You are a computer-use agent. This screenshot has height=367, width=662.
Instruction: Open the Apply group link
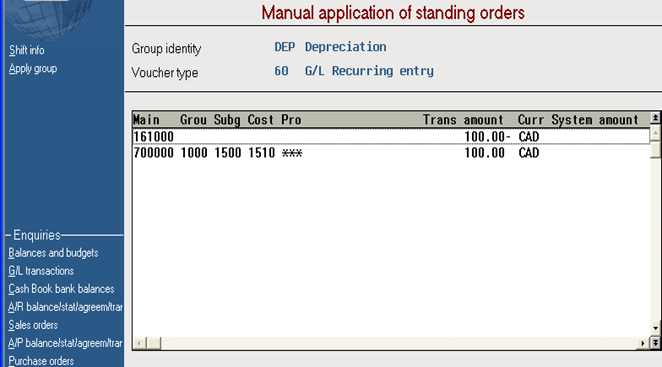pyautogui.click(x=33, y=68)
